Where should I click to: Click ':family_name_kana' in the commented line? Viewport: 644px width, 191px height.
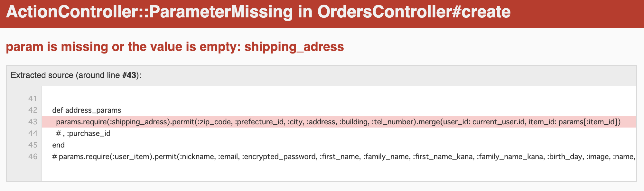510,157
